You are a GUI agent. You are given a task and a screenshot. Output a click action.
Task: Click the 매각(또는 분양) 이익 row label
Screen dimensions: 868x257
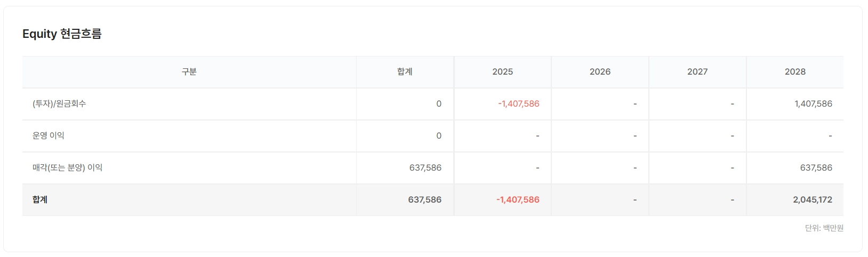pos(67,168)
